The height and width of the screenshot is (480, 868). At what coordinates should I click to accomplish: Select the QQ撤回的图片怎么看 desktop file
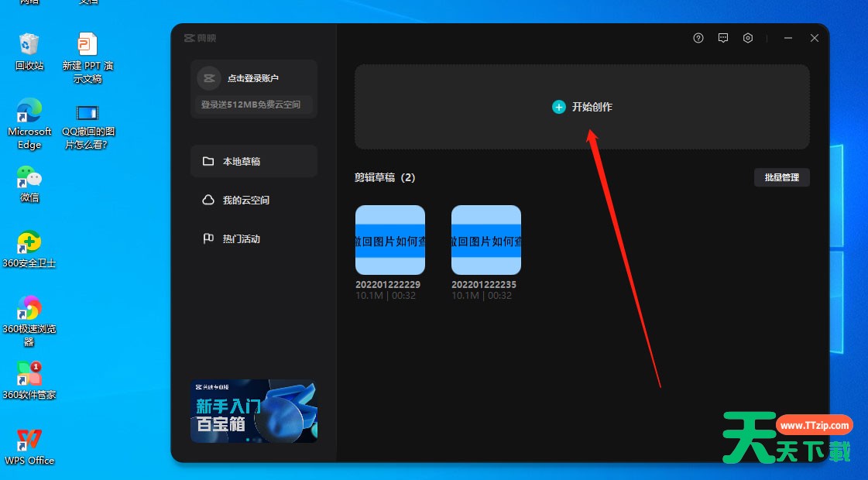coord(87,127)
